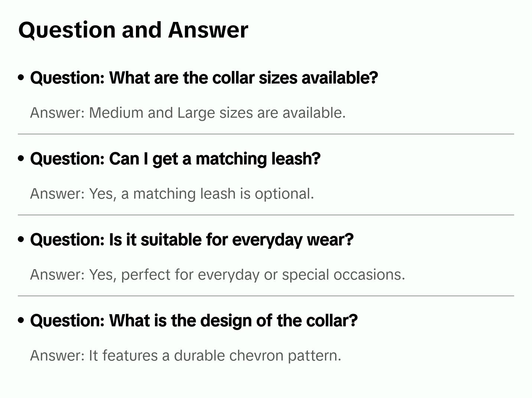Click the matching leash is optional answer
The image size is (532, 398).
point(172,194)
